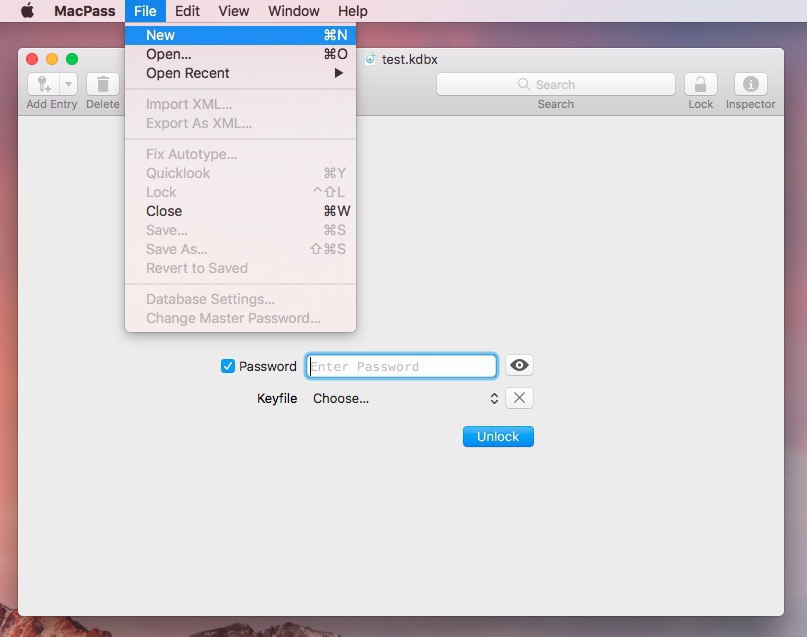The image size is (807, 637).
Task: Click the Unlock button
Action: point(498,436)
